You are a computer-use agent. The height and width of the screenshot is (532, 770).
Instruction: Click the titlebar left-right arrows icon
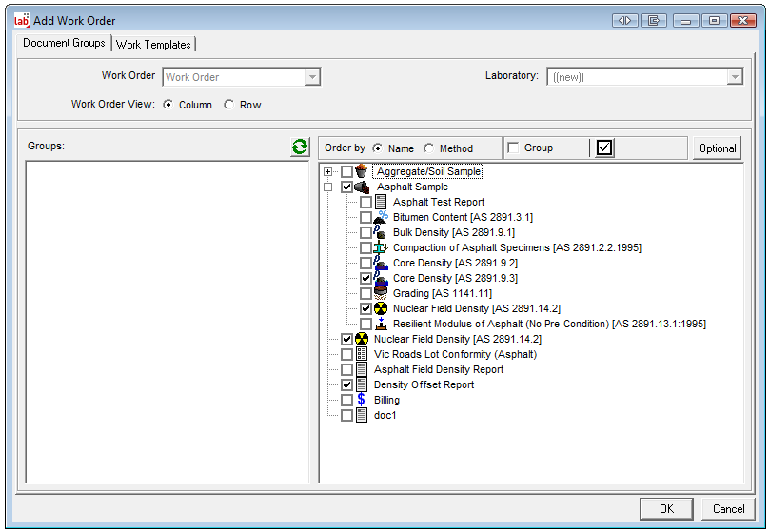pyautogui.click(x=623, y=20)
